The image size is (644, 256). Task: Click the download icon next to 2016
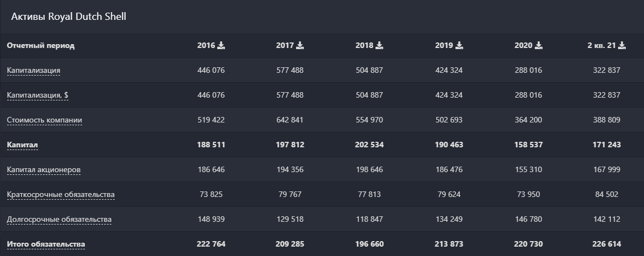[x=221, y=45]
